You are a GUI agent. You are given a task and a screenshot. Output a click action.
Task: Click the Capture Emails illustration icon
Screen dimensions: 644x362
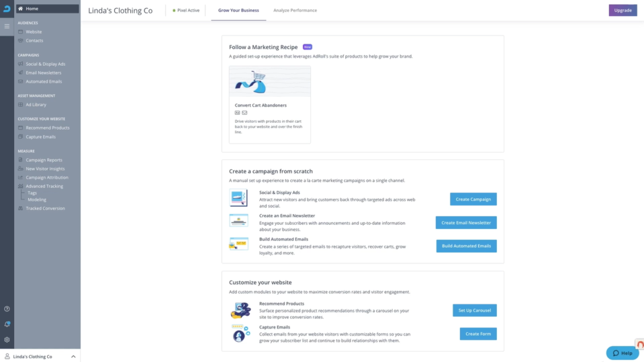(240, 333)
